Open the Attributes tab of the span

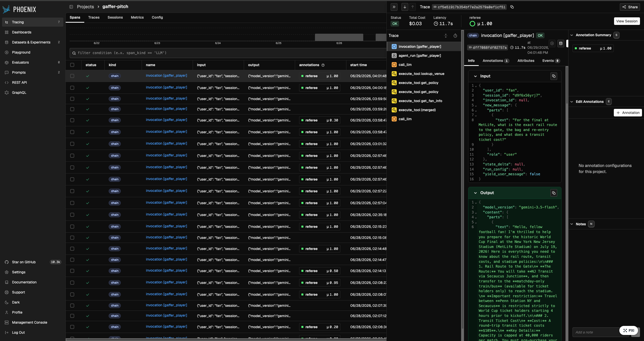coord(526,61)
